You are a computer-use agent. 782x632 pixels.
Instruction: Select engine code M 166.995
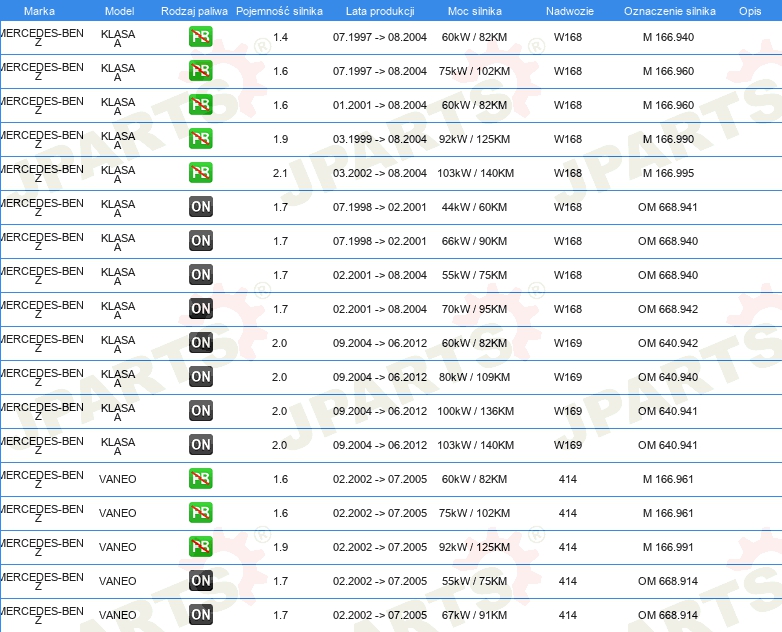click(668, 173)
